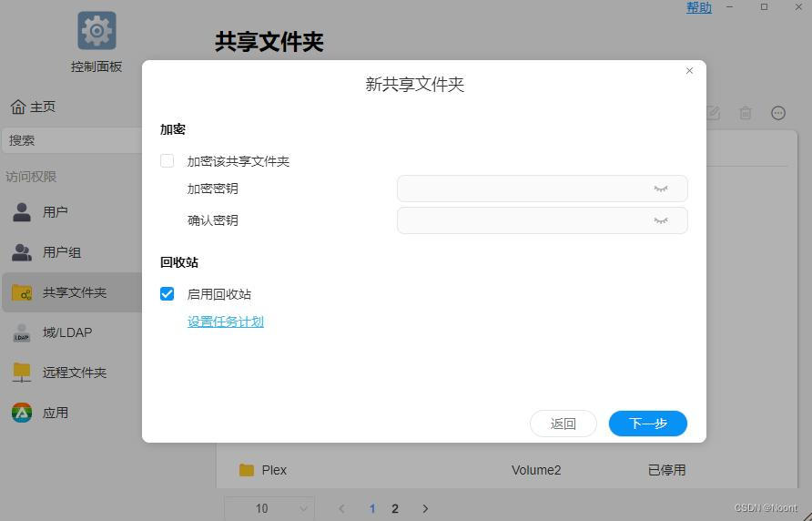Image resolution: width=812 pixels, height=521 pixels.
Task: Click the trash delete icon in toolbar
Action: tap(746, 113)
